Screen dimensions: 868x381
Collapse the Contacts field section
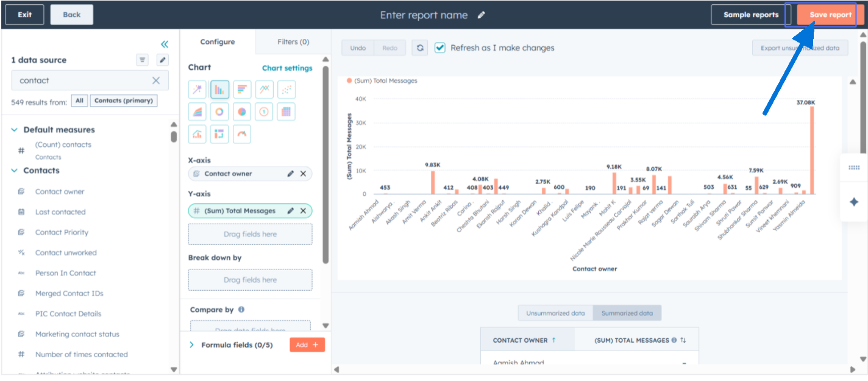[15, 171]
